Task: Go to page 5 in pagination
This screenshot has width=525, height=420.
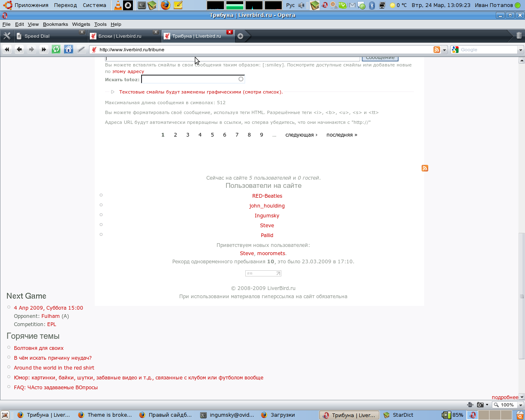Action: [212, 135]
